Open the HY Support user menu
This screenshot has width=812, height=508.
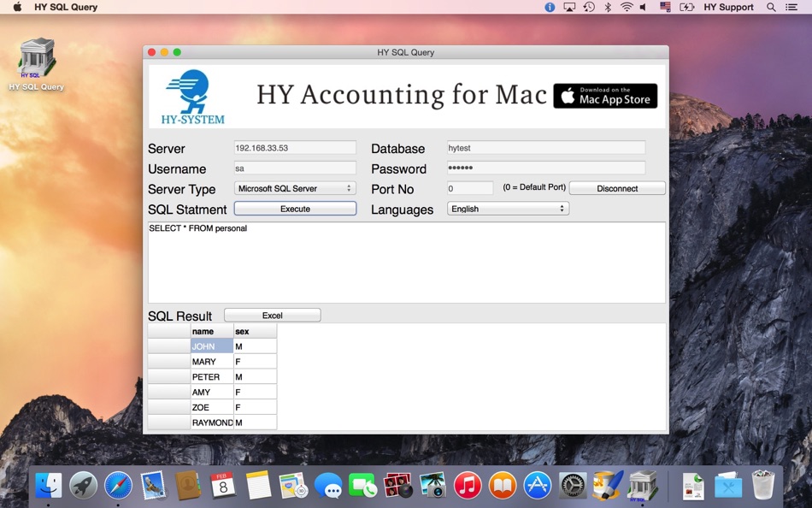[x=728, y=7]
